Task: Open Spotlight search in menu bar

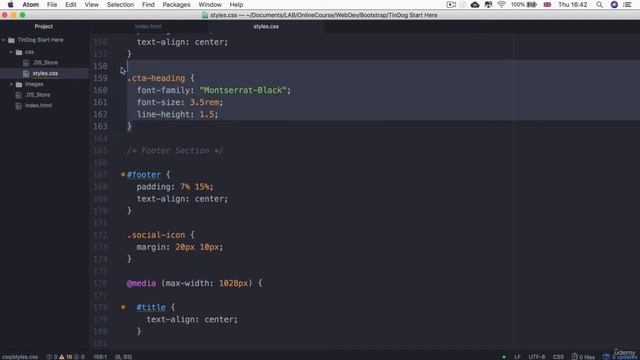Action: pyautogui.click(x=599, y=4)
